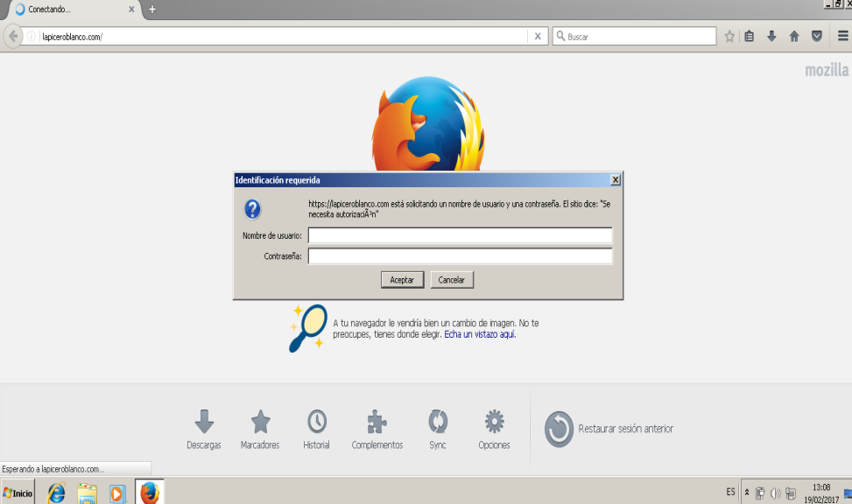This screenshot has width=852, height=504.
Task: Close the Identificación requerida dialog
Action: (615, 179)
